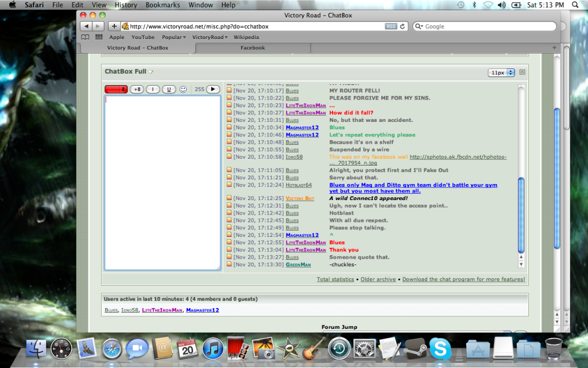Open the bookmarks library book icon
Image resolution: width=588 pixels, height=368 pixels.
(86, 37)
